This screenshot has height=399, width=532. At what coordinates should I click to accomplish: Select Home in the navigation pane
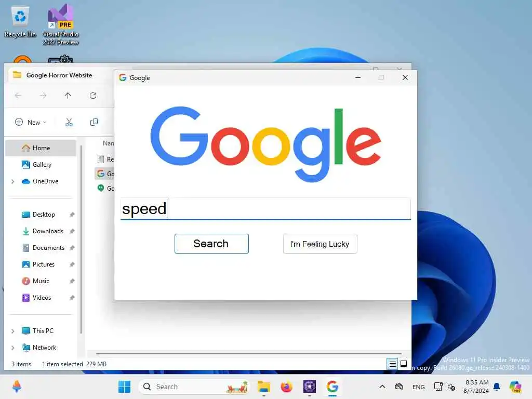(x=41, y=148)
